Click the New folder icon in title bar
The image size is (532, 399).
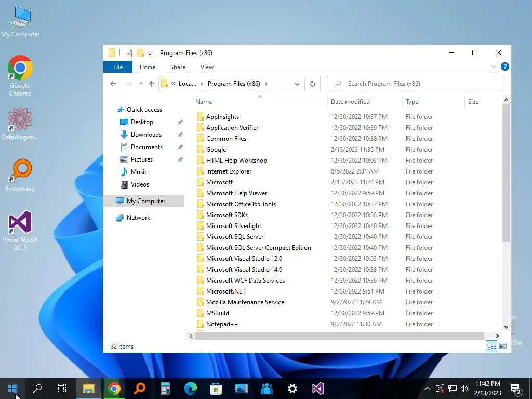[140, 53]
